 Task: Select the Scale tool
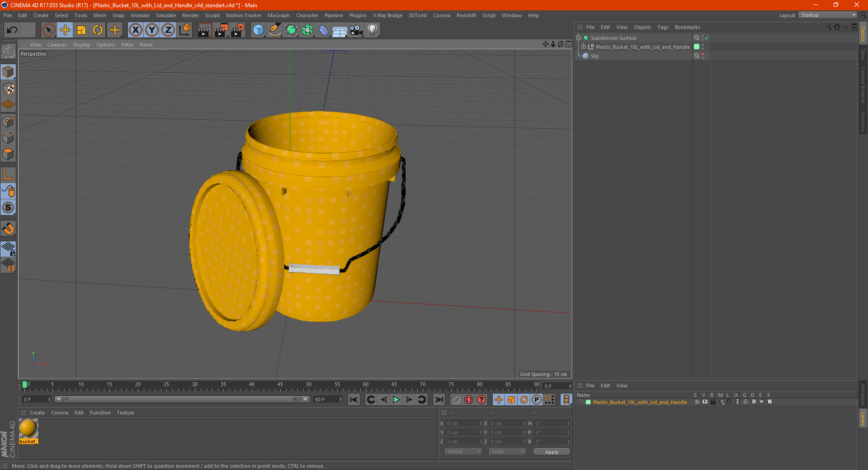tap(81, 30)
